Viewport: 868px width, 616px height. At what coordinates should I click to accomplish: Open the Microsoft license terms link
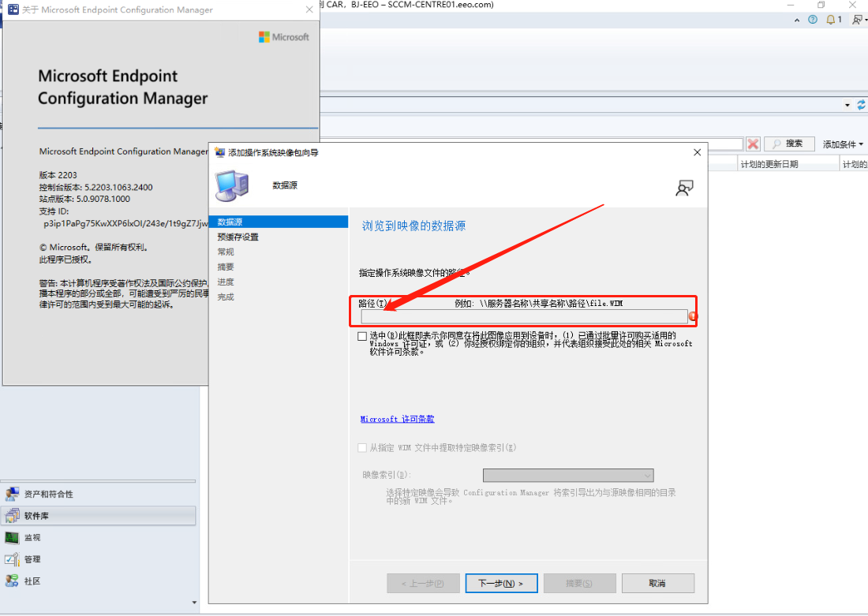coord(397,419)
